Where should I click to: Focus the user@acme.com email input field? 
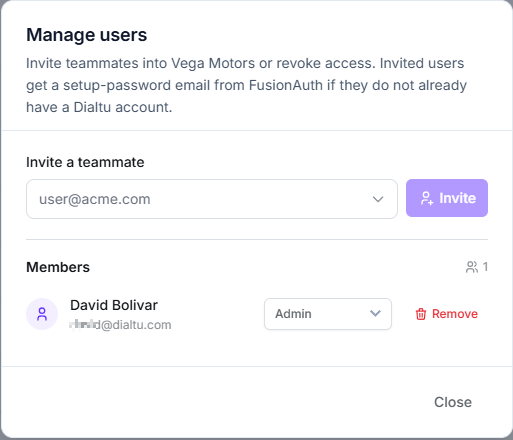click(212, 199)
